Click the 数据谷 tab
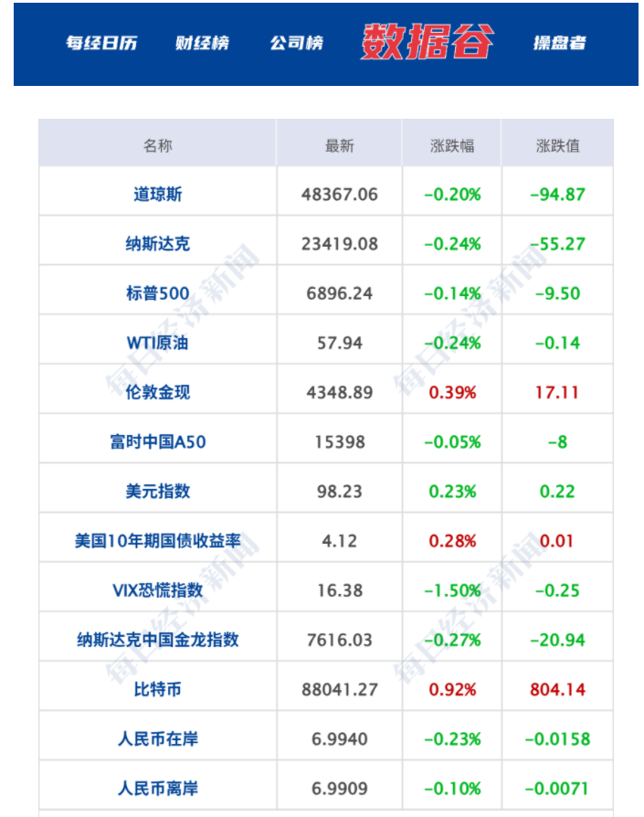Viewport: 644px width, 817px height. click(x=428, y=41)
